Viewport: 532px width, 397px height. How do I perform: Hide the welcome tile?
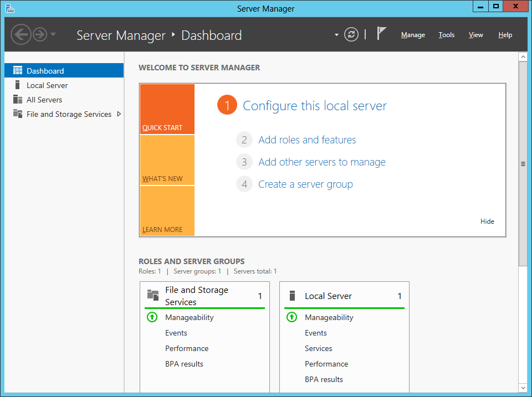click(x=487, y=221)
